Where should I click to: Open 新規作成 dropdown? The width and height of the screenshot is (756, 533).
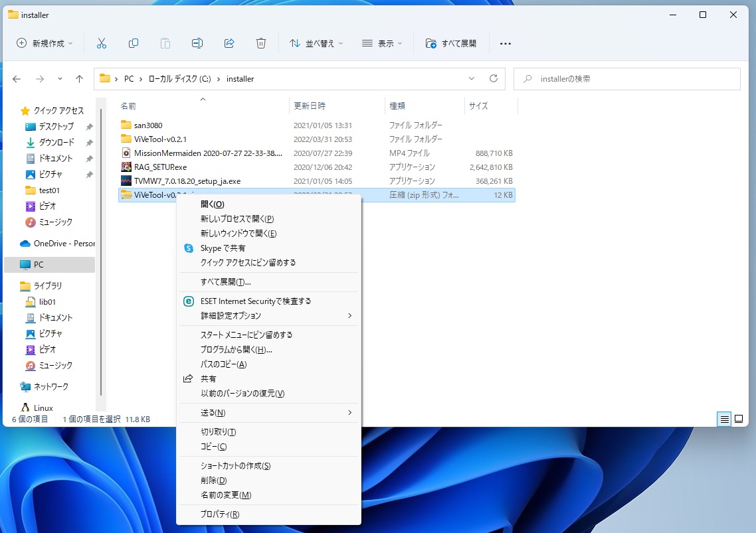(x=45, y=43)
